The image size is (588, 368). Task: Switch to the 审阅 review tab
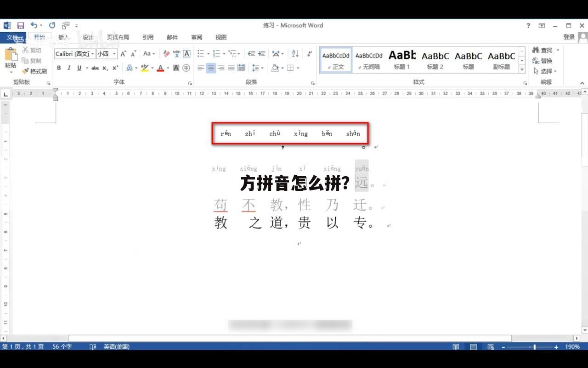[x=197, y=38]
